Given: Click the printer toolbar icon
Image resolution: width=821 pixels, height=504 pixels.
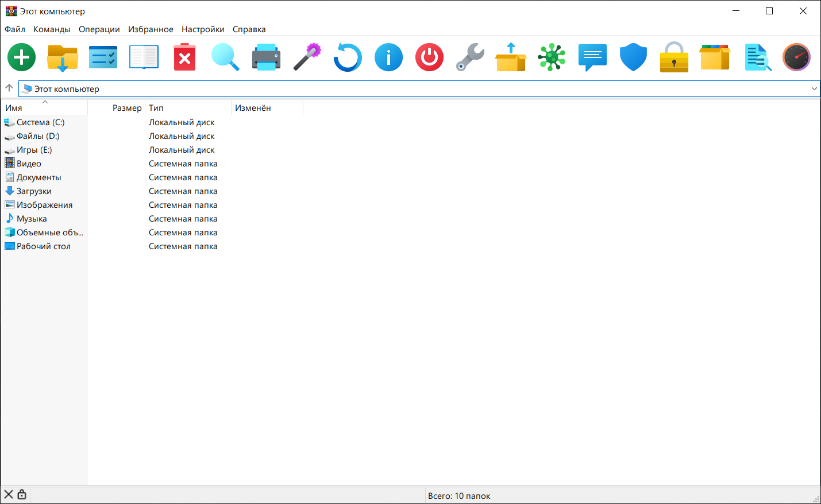Looking at the screenshot, I should (x=266, y=57).
